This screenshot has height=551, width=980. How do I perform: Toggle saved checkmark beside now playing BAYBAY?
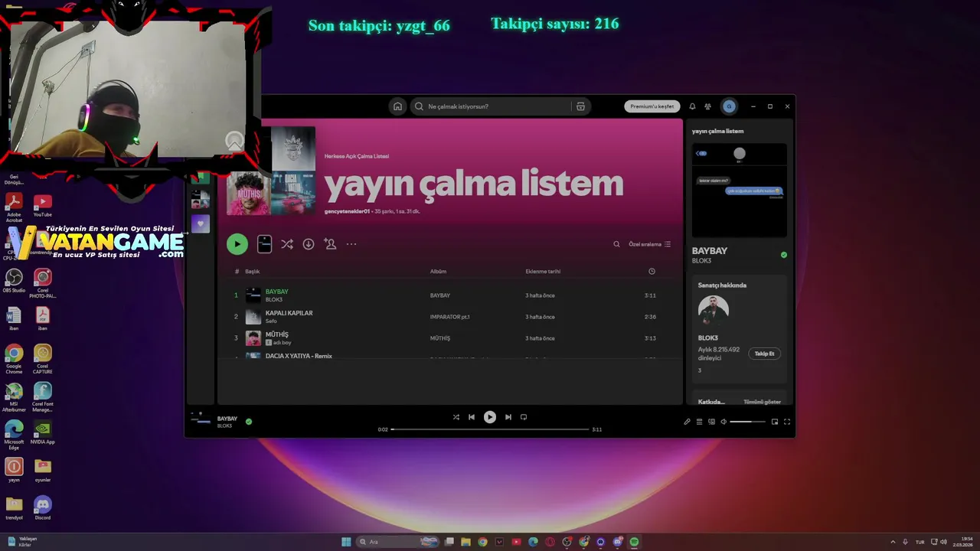click(x=249, y=422)
